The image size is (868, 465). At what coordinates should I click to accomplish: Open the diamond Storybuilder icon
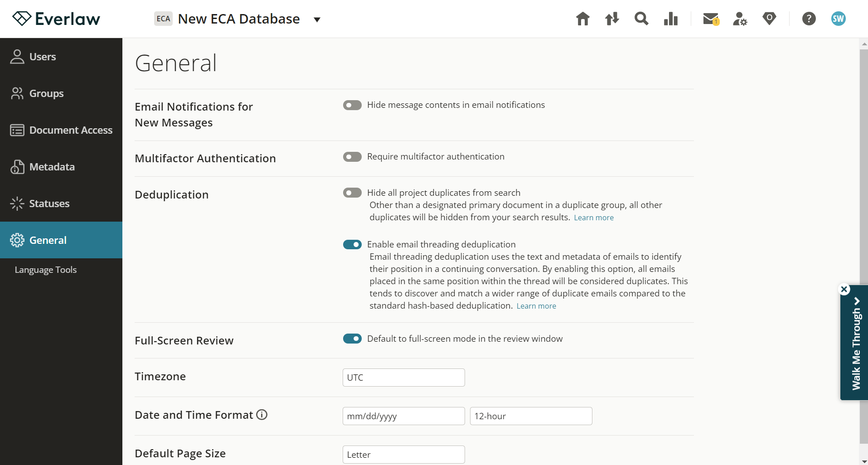coord(769,19)
